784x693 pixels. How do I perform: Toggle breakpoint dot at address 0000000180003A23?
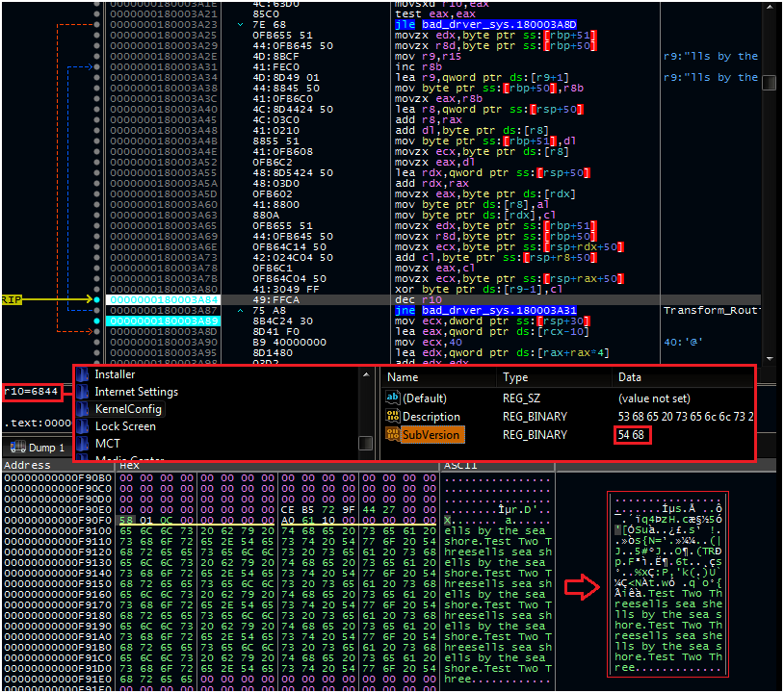tap(97, 24)
